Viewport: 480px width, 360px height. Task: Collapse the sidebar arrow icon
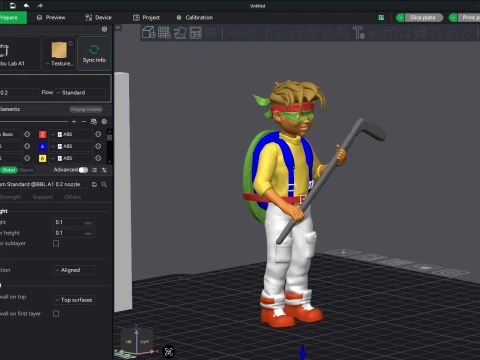pos(118,28)
